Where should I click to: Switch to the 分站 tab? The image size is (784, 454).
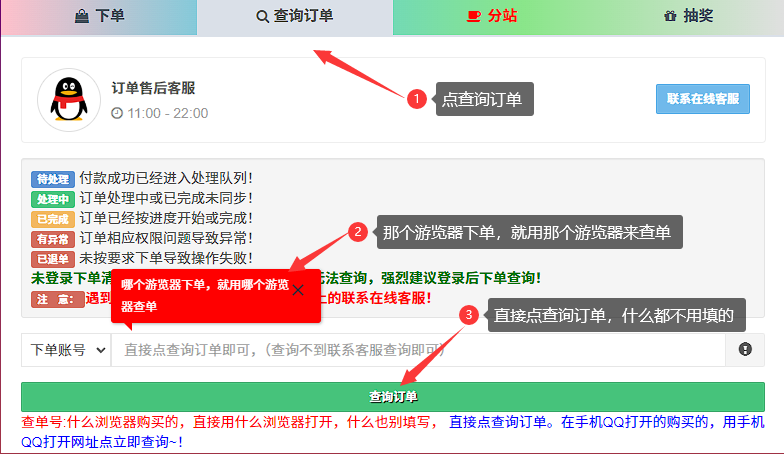[x=491, y=16]
